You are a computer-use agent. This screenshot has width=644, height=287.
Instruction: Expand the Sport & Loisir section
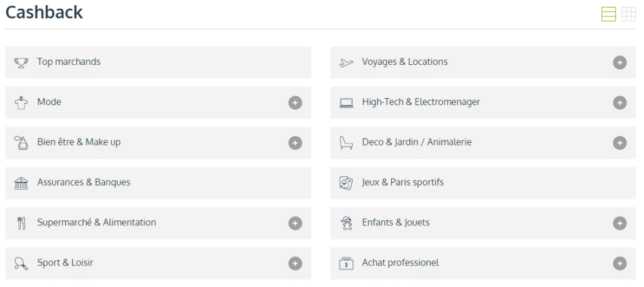[x=295, y=263]
